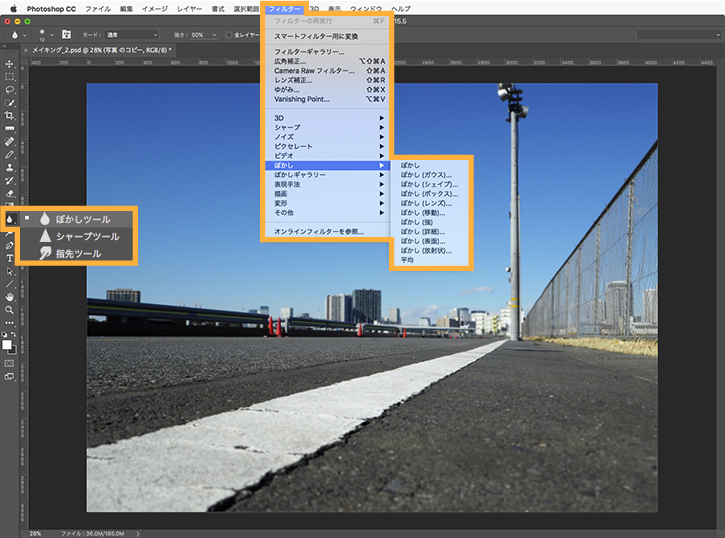Open フィルターギャラリー...

point(329,52)
